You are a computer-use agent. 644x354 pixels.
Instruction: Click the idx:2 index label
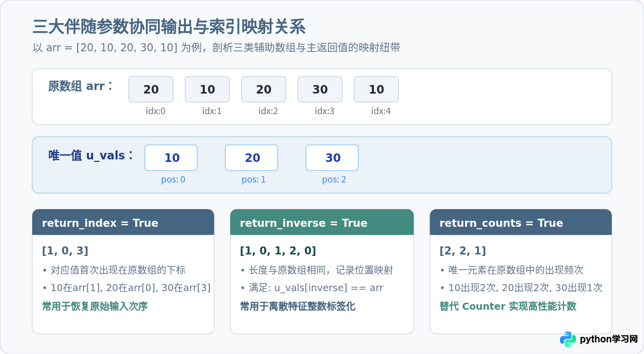(x=268, y=111)
